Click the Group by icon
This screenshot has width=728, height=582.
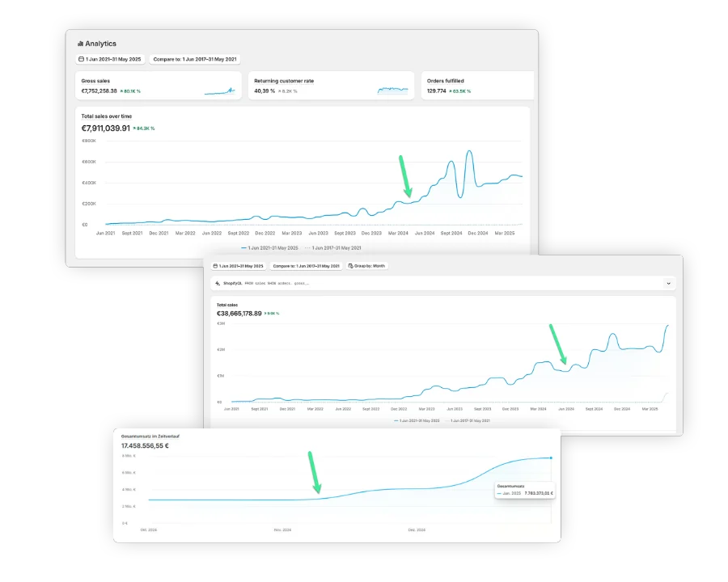coord(350,266)
